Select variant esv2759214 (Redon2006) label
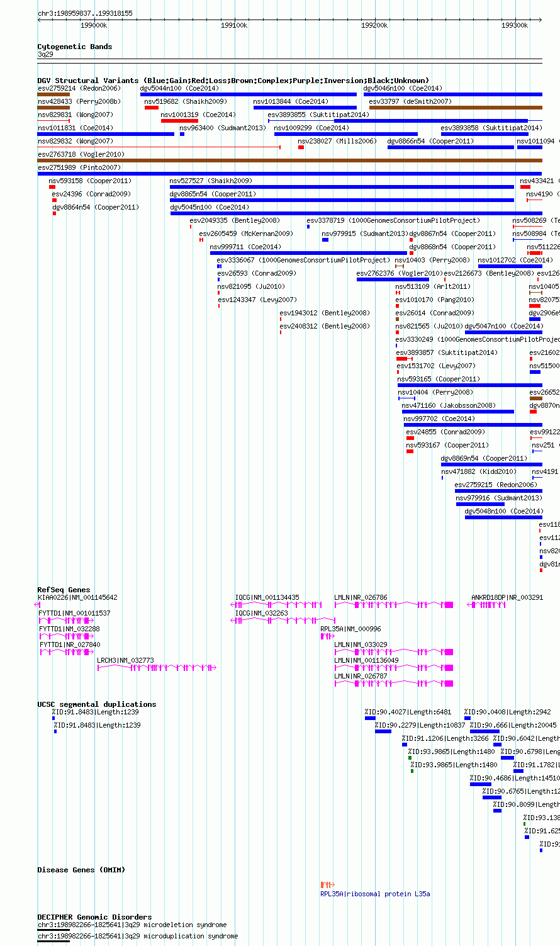Viewport: 560px width, 946px height. [79, 88]
